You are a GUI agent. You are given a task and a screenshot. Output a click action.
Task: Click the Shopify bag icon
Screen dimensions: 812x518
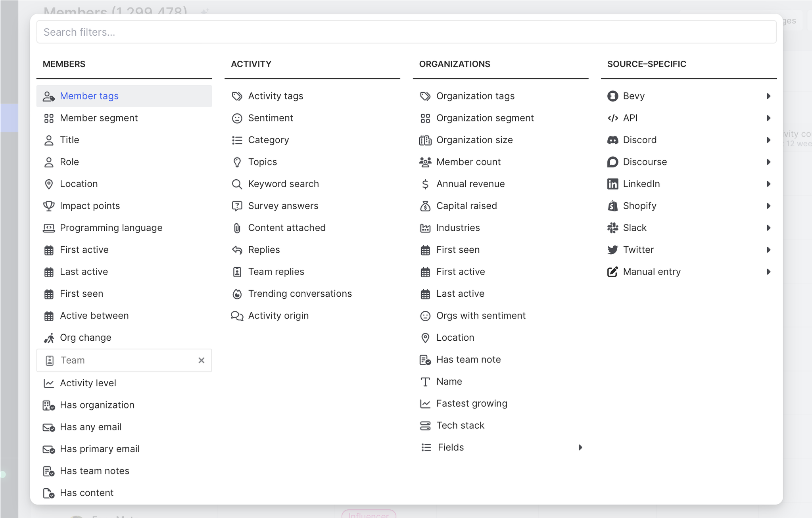[x=612, y=206]
